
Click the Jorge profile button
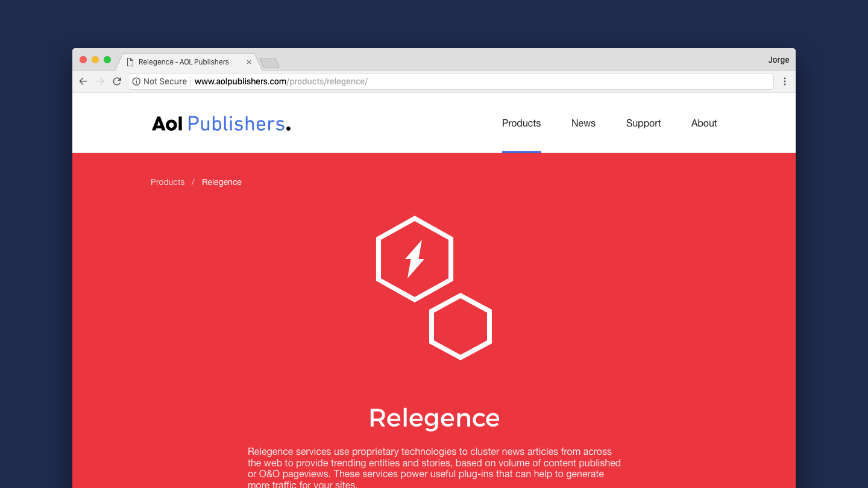778,60
